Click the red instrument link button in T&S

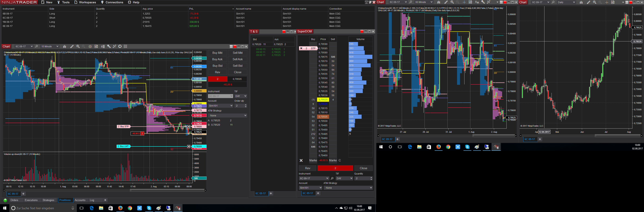point(284,32)
